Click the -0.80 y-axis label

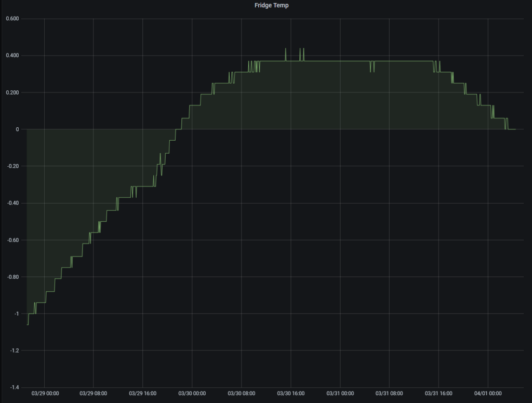(x=12, y=277)
